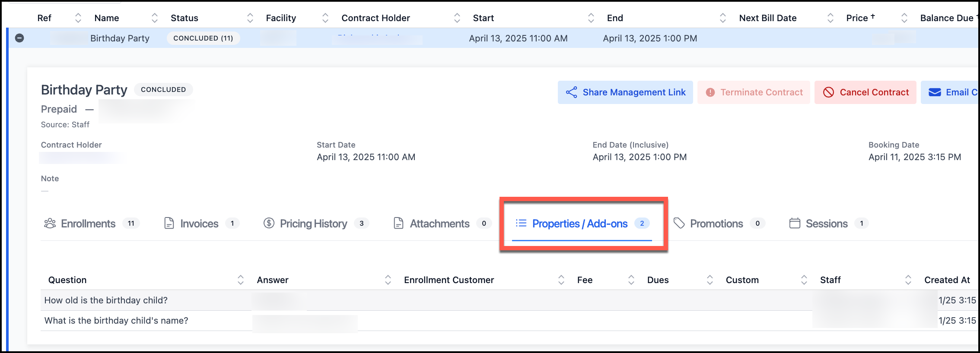Click the prohibited icon on Cancel Contract
Image resolution: width=980 pixels, height=353 pixels.
[x=828, y=92]
